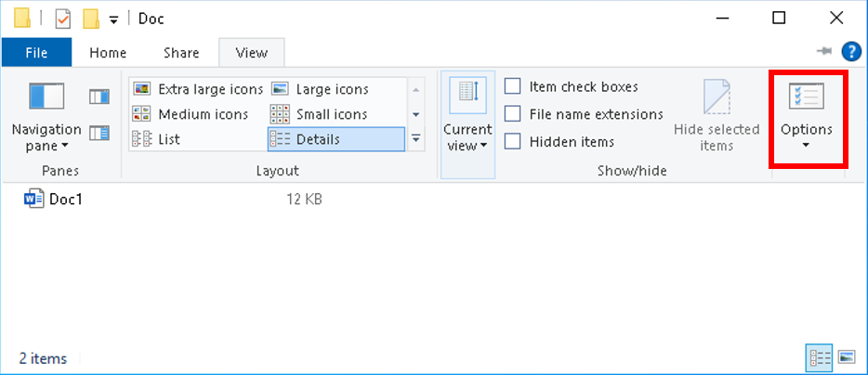Expand the Options dropdown arrow
Screen dimensions: 868x375
point(806,146)
